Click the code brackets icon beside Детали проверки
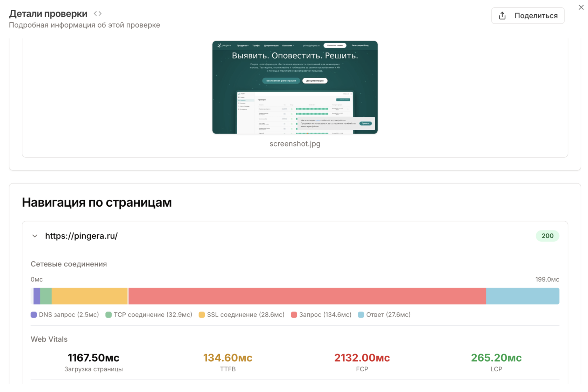Screen dimensions: 588x392 click(x=98, y=14)
